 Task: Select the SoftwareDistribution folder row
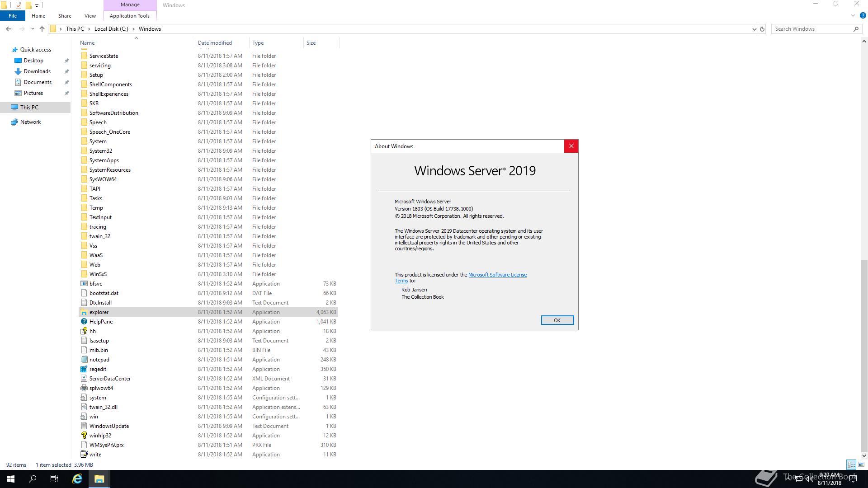click(x=208, y=113)
